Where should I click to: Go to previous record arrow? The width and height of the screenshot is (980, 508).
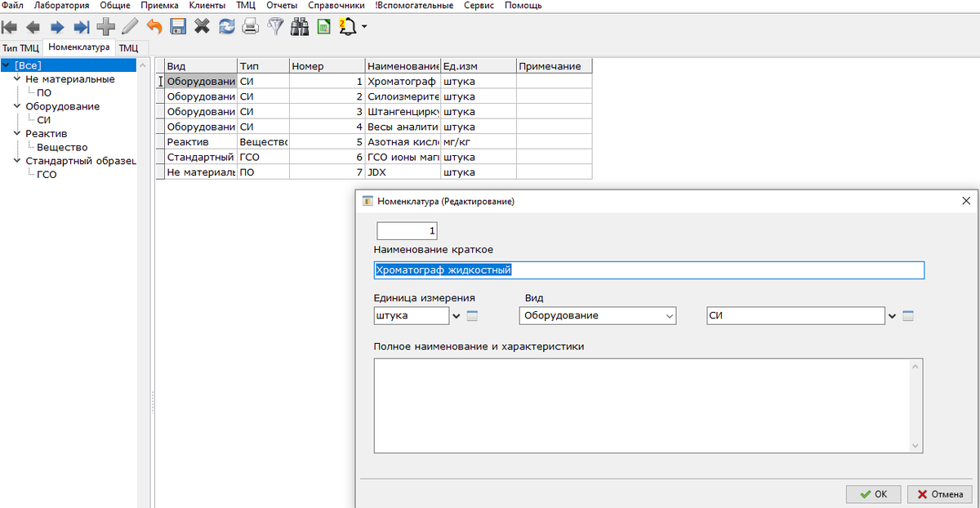point(33,27)
